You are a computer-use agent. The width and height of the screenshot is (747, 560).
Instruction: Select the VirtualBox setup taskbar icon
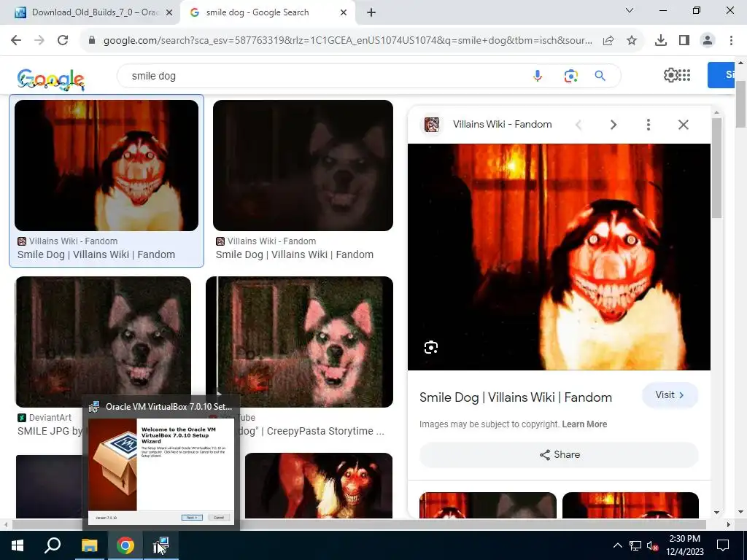point(161,545)
